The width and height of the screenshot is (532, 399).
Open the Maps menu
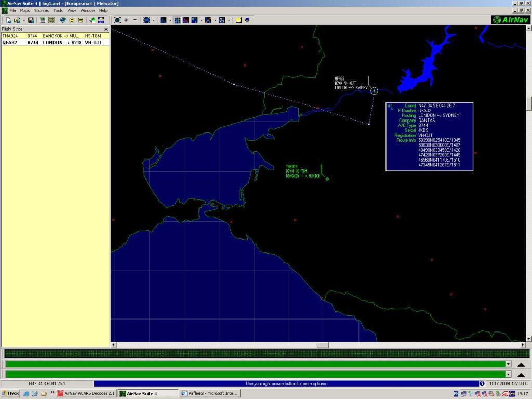click(x=25, y=10)
